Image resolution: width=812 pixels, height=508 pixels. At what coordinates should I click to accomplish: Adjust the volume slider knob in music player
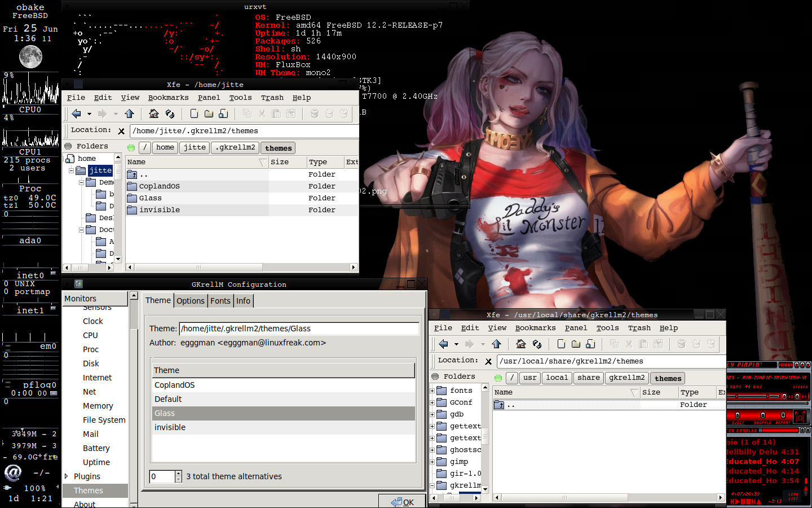click(x=736, y=396)
